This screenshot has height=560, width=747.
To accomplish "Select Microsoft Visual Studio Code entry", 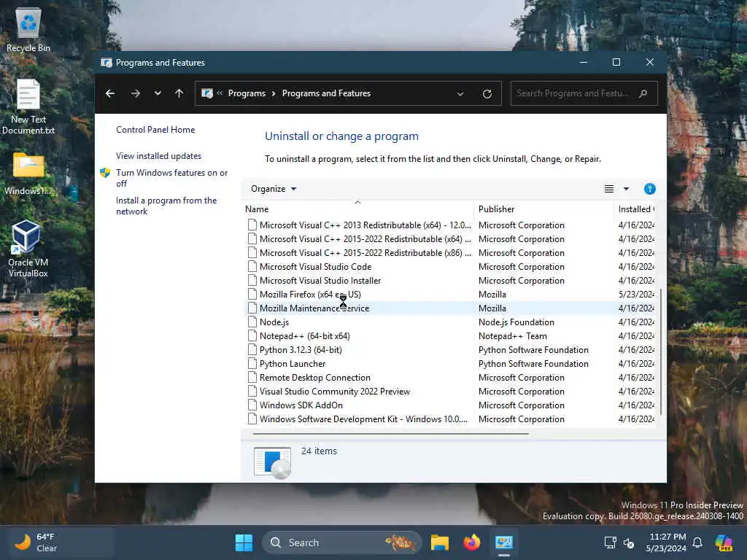I will [450, 267].
